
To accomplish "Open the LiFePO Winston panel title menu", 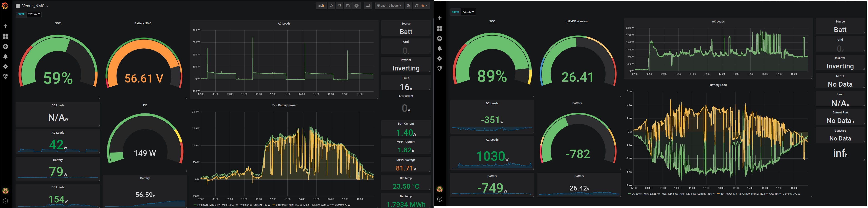I will click(577, 21).
